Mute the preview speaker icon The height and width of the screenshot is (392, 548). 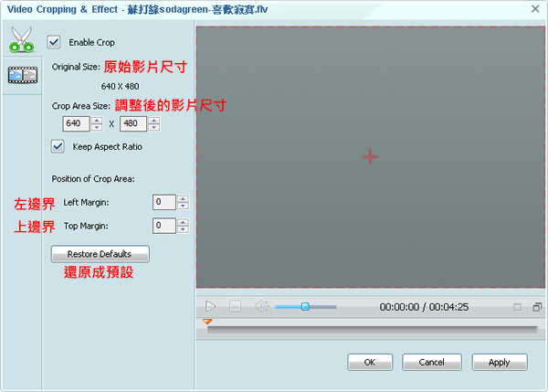tap(261, 306)
